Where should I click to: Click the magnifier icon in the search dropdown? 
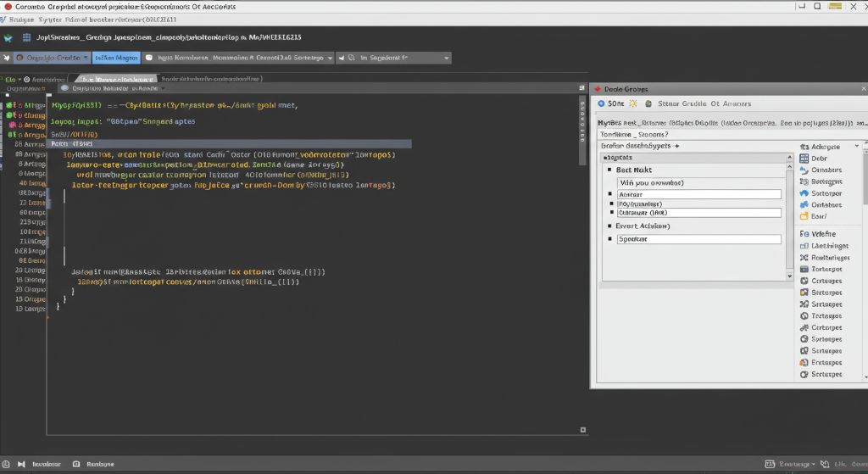tap(352, 58)
